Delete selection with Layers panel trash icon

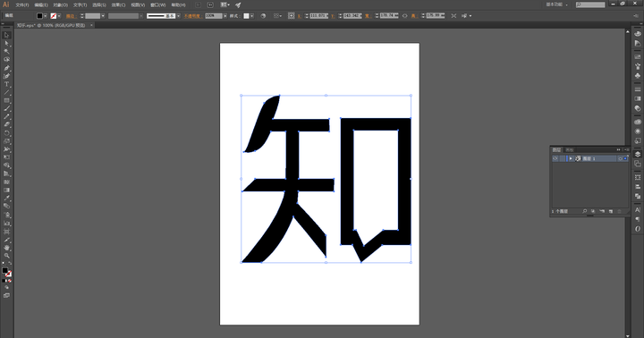point(620,211)
